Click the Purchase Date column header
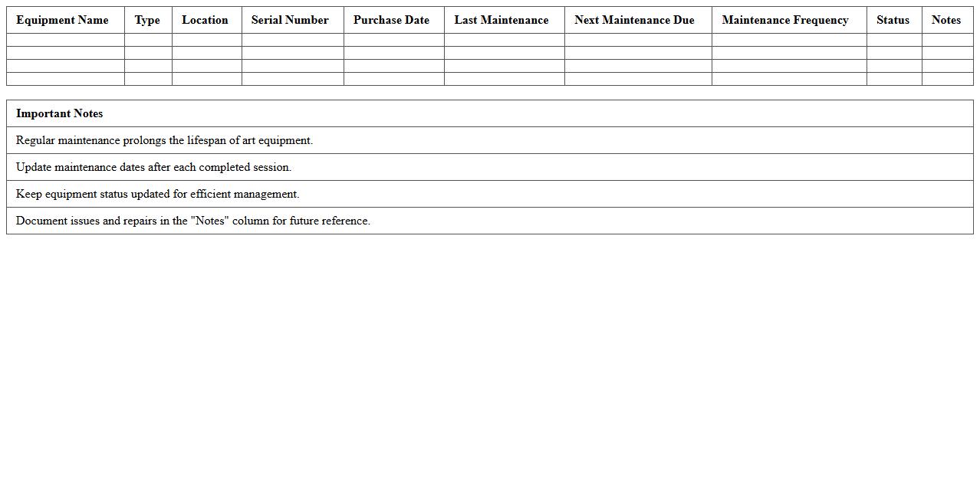Image resolution: width=980 pixels, height=498 pixels. tap(391, 20)
